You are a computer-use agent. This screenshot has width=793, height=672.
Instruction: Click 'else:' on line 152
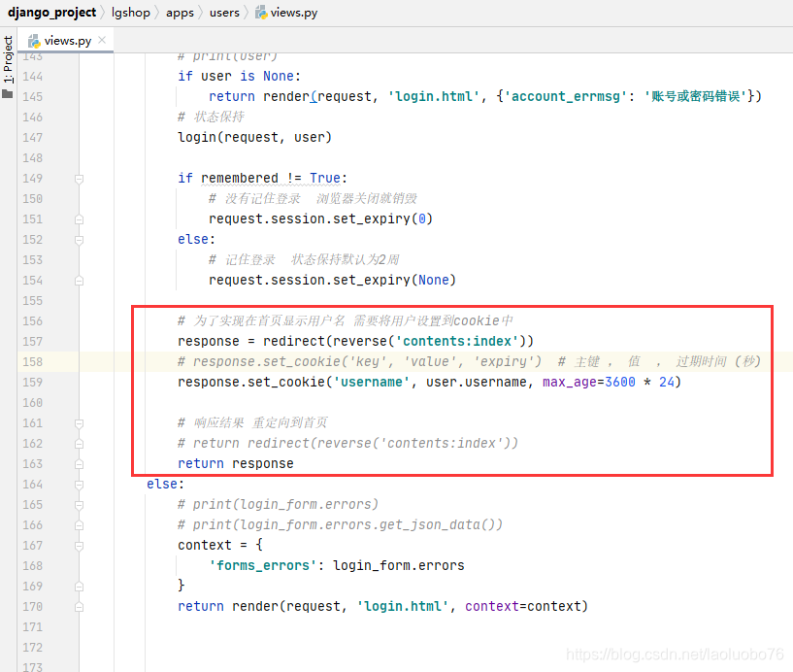click(196, 239)
